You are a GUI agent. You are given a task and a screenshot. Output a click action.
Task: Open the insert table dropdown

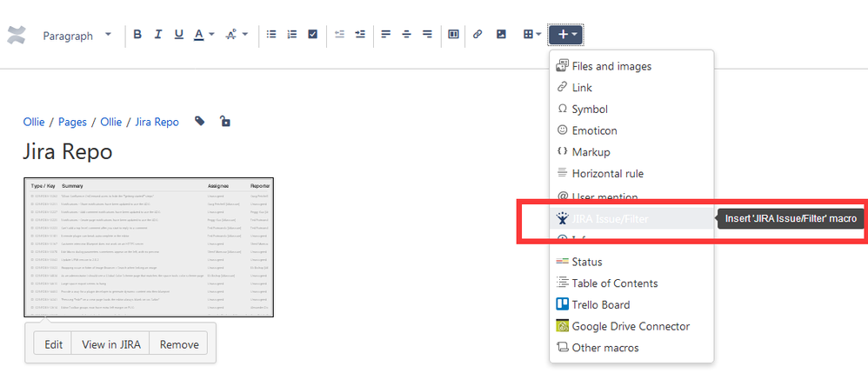tap(532, 34)
